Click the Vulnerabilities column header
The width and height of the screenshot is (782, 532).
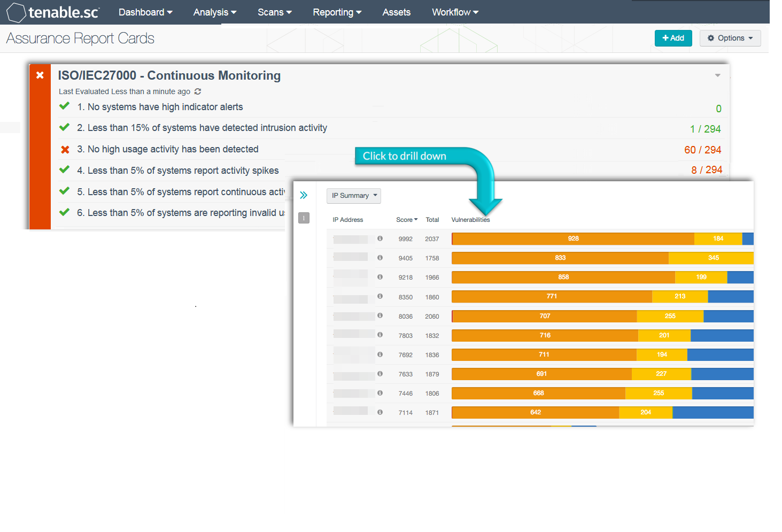(x=470, y=220)
